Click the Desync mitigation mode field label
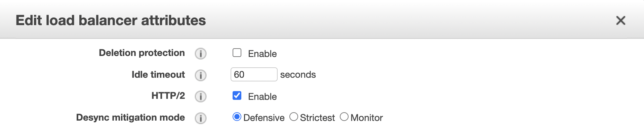 point(130,118)
